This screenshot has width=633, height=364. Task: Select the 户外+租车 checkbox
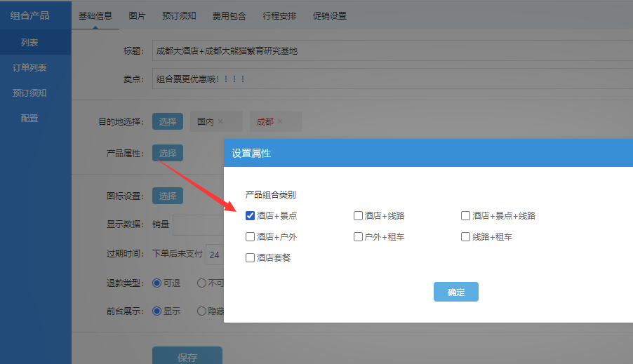tap(359, 237)
